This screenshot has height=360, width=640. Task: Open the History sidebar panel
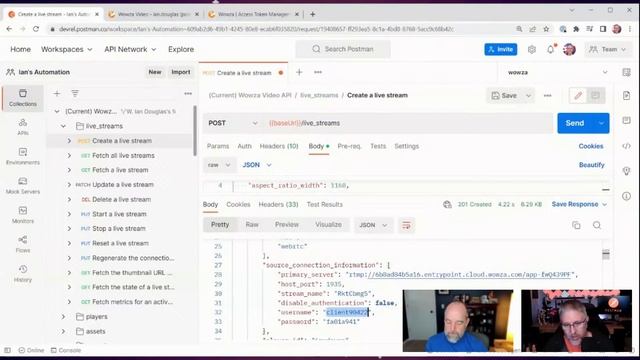[x=23, y=273]
